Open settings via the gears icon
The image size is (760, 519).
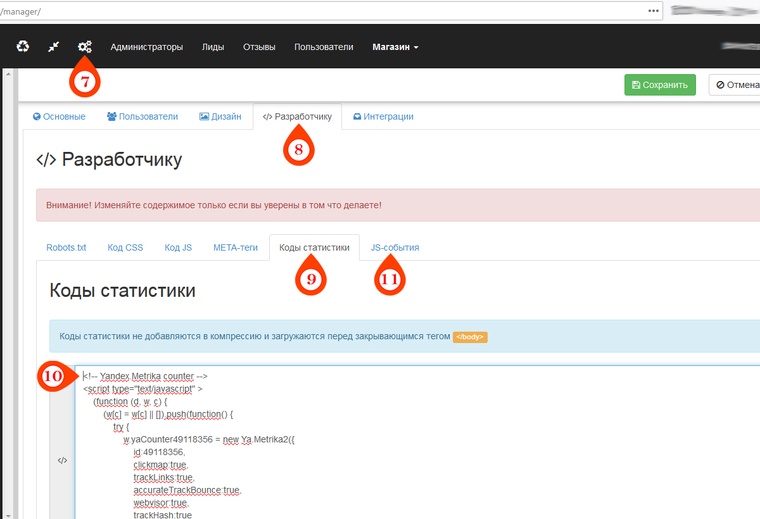85,47
